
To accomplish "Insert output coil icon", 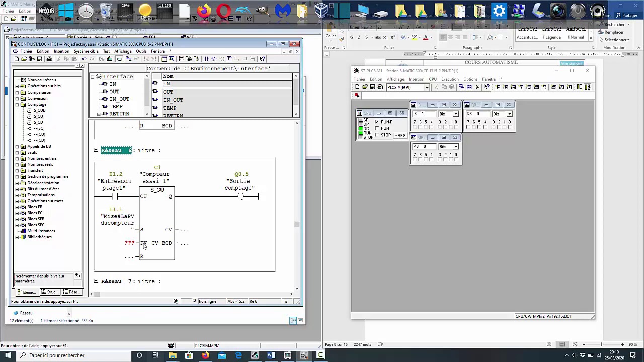I will pyautogui.click(x=221, y=59).
